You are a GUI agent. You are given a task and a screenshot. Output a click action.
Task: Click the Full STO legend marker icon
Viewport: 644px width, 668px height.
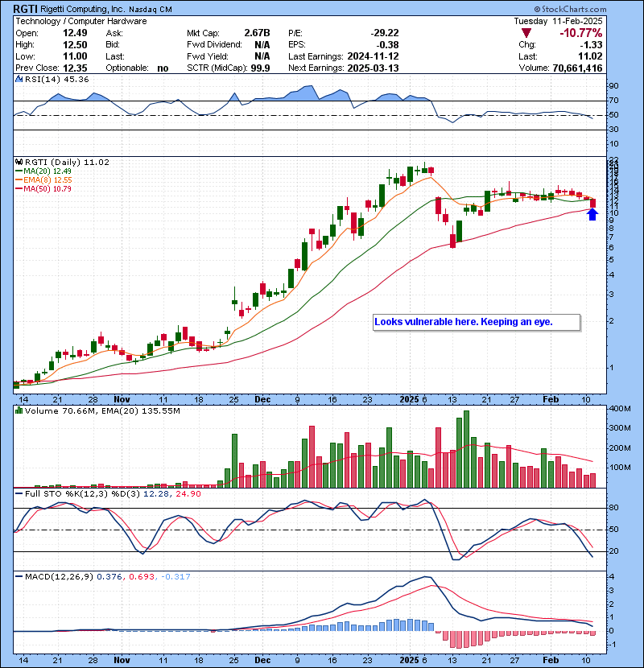[19, 493]
